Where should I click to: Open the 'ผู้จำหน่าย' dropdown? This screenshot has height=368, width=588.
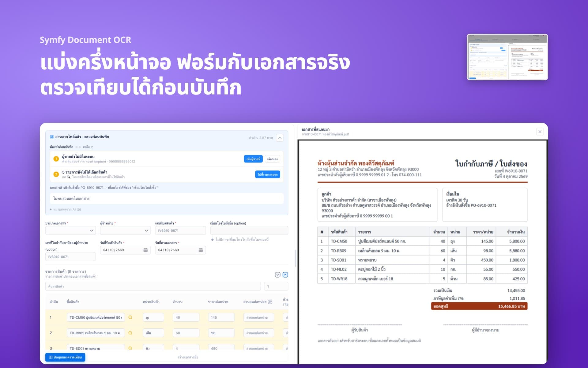coord(125,230)
